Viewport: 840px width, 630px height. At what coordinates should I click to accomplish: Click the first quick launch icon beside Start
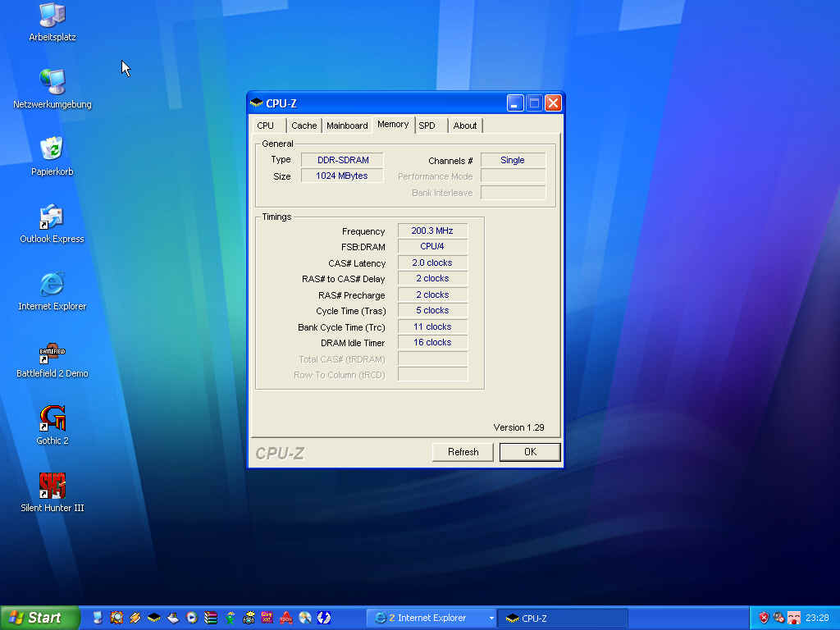tap(98, 618)
